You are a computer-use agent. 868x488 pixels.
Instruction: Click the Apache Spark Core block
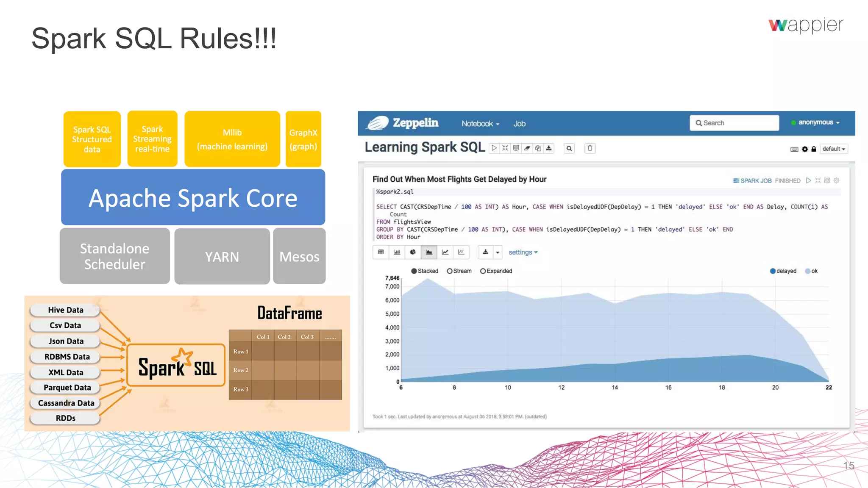click(193, 197)
